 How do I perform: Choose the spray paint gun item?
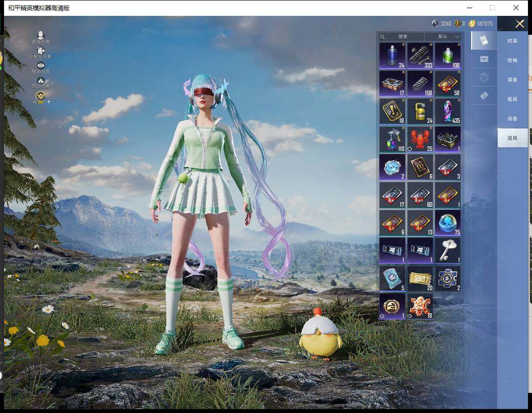click(x=392, y=139)
